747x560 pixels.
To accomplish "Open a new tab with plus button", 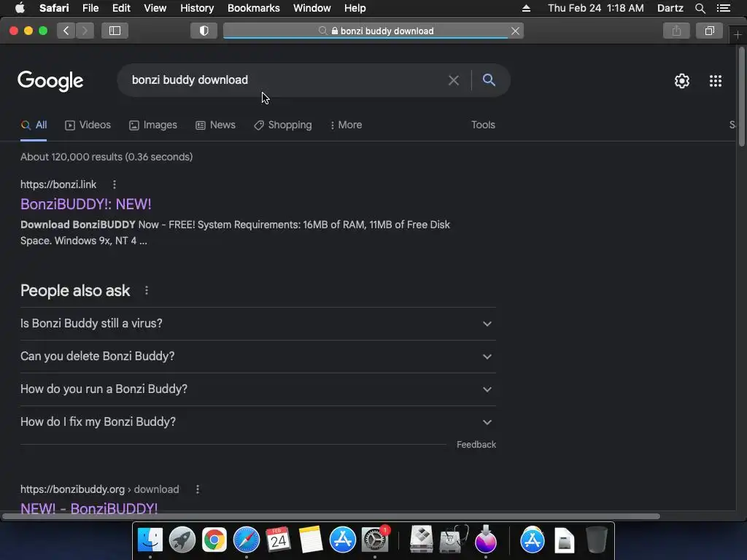I will pyautogui.click(x=738, y=35).
